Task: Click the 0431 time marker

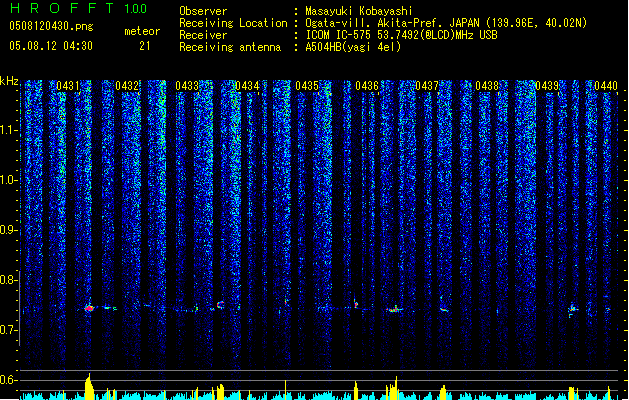Action: point(67,86)
